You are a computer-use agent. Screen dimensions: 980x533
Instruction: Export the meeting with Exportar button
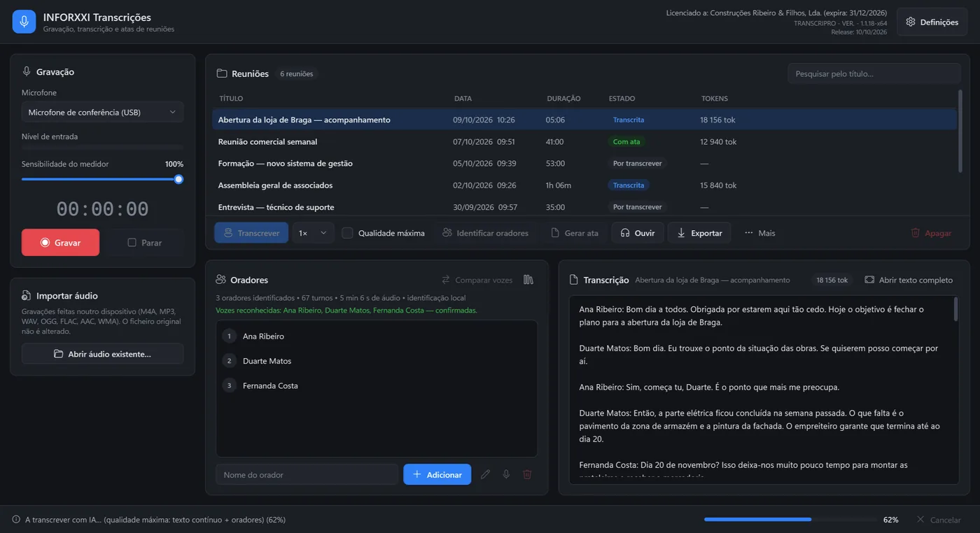tap(699, 233)
